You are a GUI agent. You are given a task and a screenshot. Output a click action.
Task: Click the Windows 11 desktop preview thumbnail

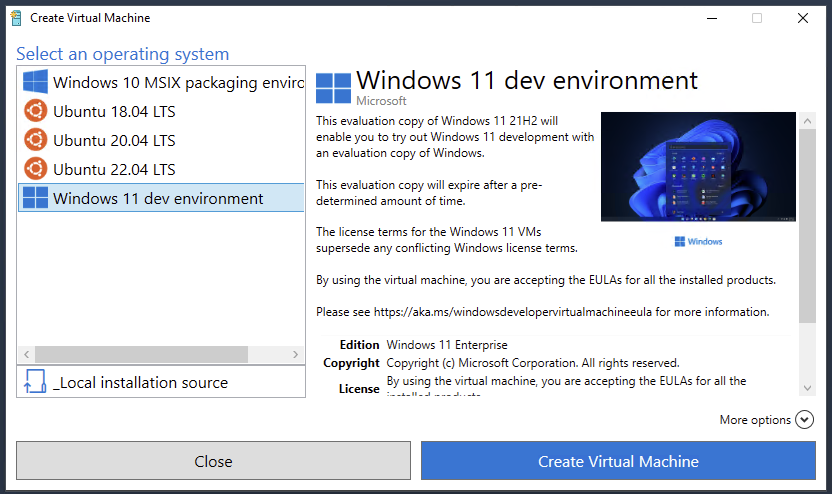tap(698, 166)
